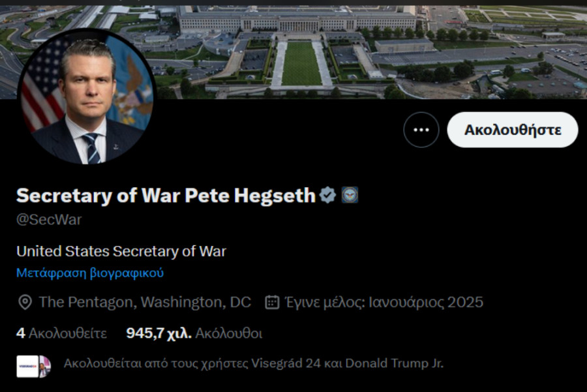Click the blue verified checkmark badge

[x=325, y=193]
